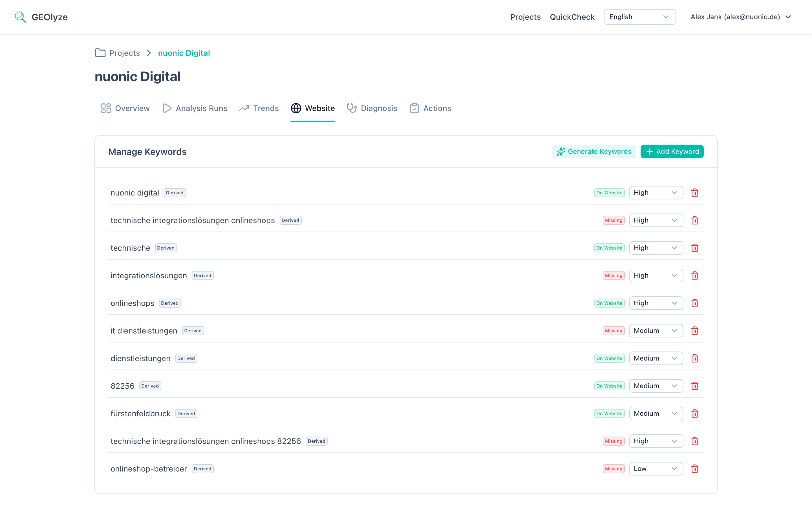
Task: Go to the Trends tab
Action: click(259, 108)
